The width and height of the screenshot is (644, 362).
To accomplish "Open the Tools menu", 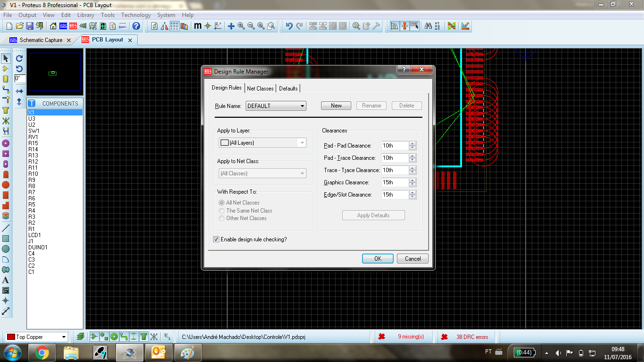I will 107,15.
